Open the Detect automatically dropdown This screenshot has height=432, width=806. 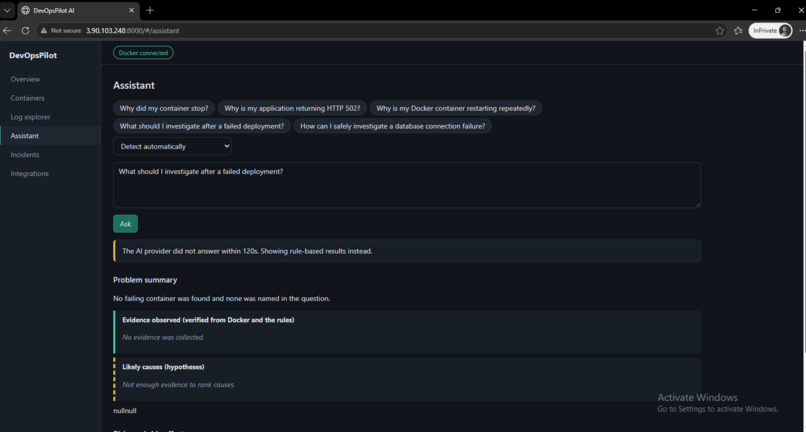(172, 147)
